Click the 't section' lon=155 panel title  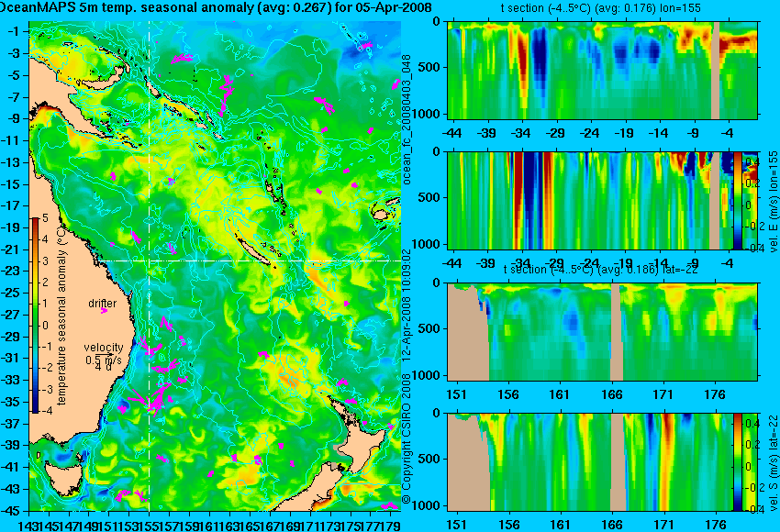[601, 8]
